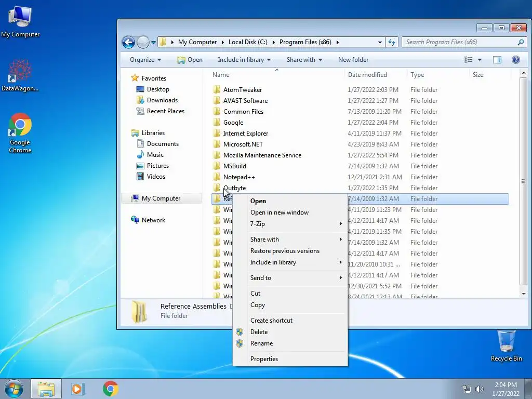This screenshot has height=399, width=532.
Task: Click the Music library icon
Action: 140,155
